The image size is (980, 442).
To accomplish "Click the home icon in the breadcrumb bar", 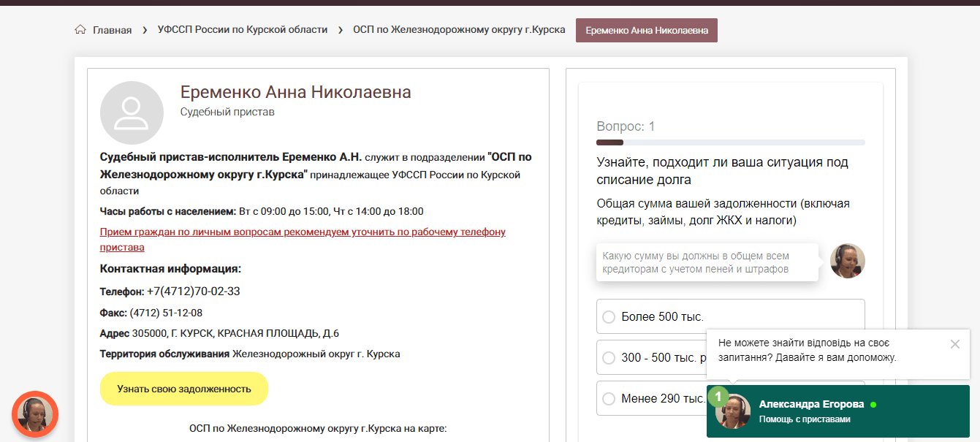I will [80, 29].
